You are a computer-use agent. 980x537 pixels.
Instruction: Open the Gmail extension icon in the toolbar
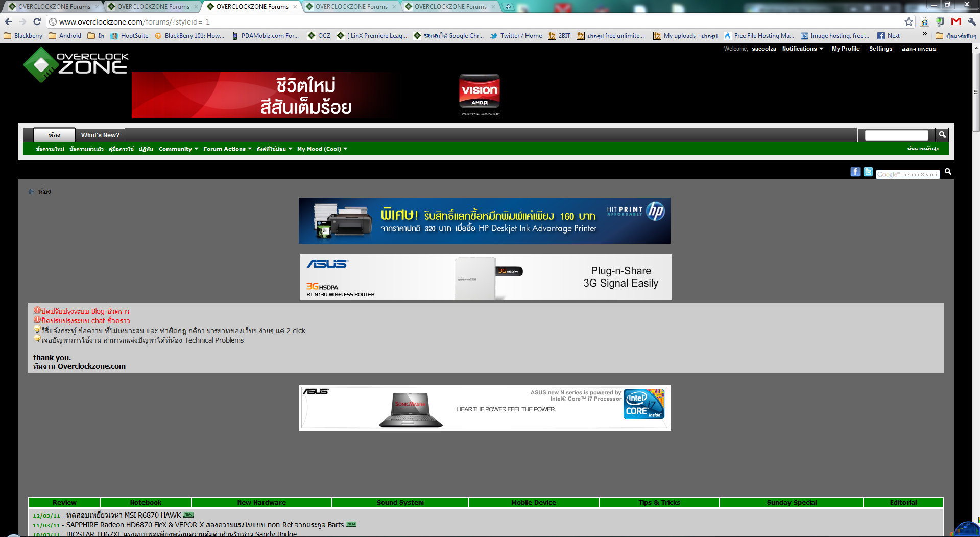click(x=956, y=21)
